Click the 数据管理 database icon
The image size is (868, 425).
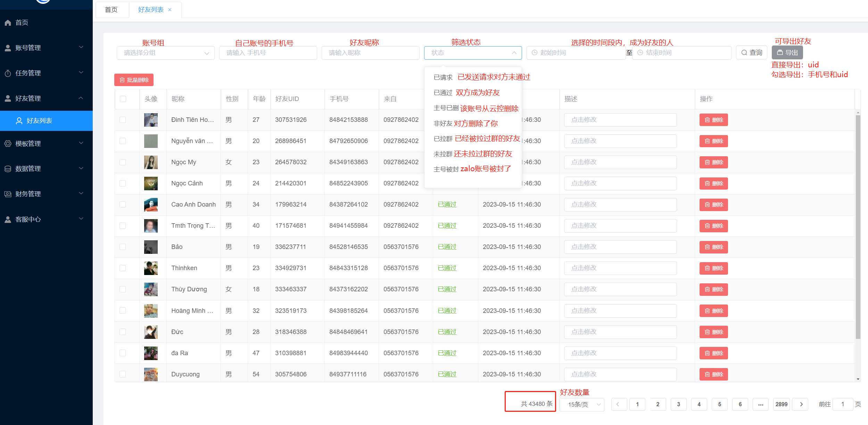(8, 169)
